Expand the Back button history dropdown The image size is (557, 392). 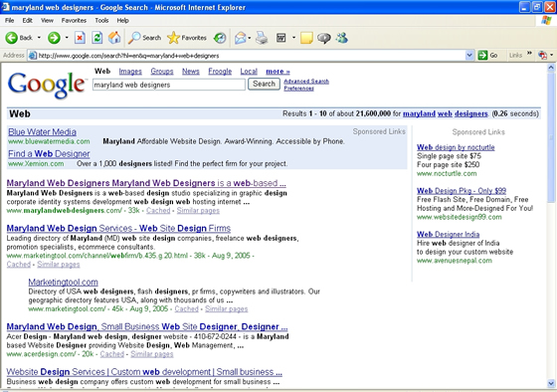click(39, 38)
